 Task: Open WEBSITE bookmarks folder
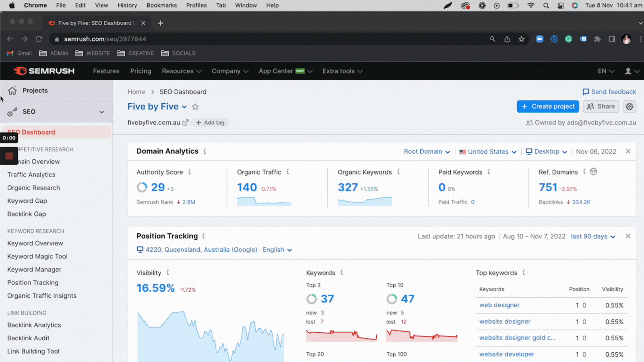(93, 53)
